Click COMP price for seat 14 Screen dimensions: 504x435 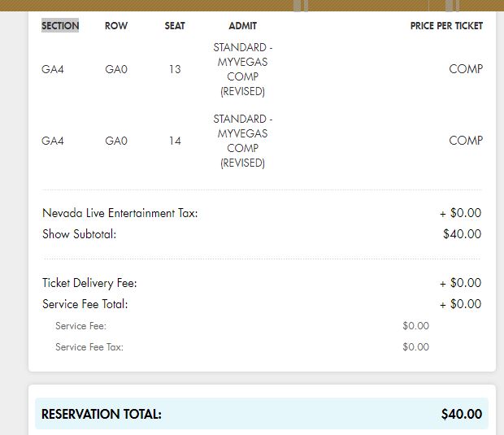(466, 141)
